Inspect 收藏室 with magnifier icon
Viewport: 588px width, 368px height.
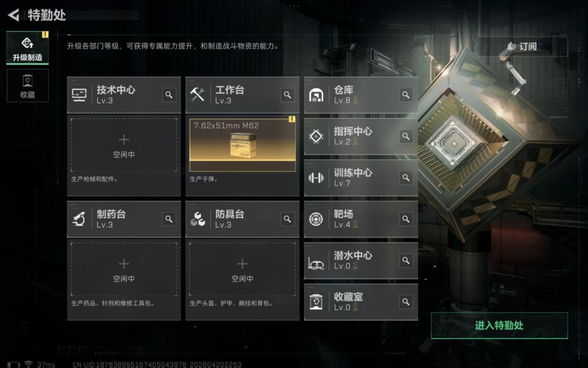pyautogui.click(x=406, y=302)
